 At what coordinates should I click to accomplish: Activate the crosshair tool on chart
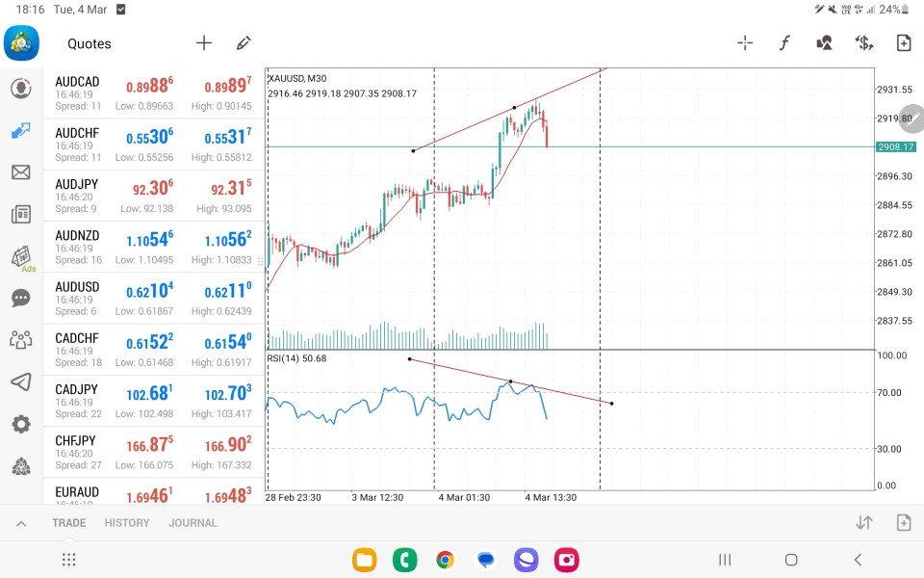pyautogui.click(x=745, y=43)
